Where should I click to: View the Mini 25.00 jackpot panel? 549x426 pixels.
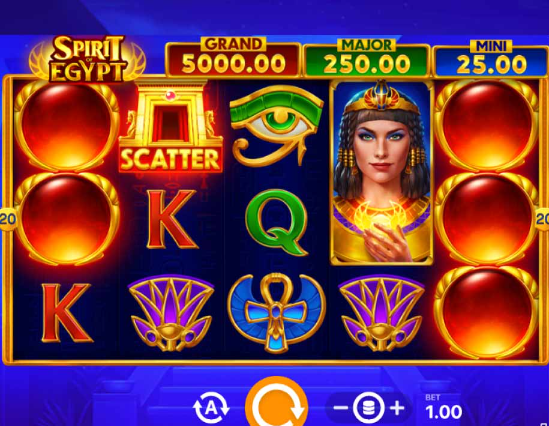491,58
